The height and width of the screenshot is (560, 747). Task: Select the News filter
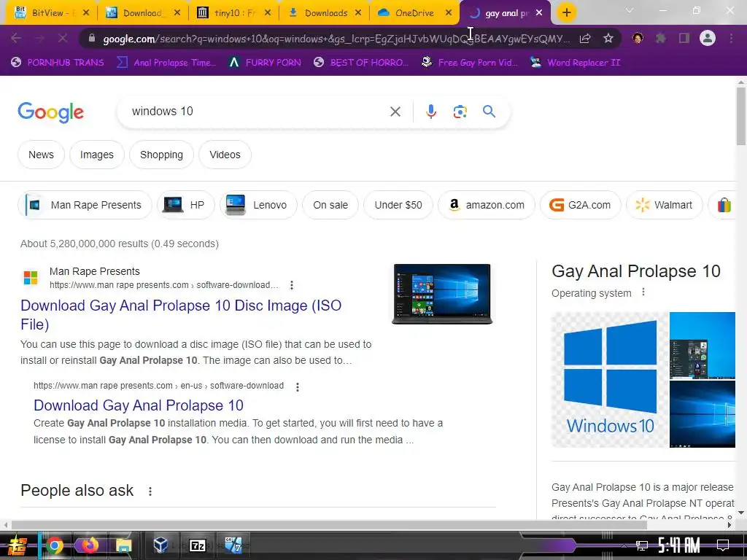[41, 155]
